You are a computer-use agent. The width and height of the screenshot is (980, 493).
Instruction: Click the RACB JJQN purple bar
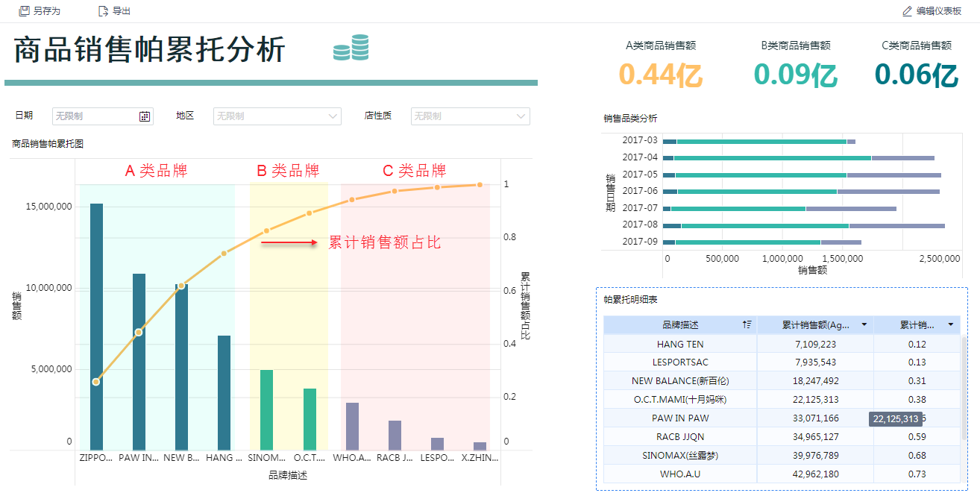(x=395, y=434)
